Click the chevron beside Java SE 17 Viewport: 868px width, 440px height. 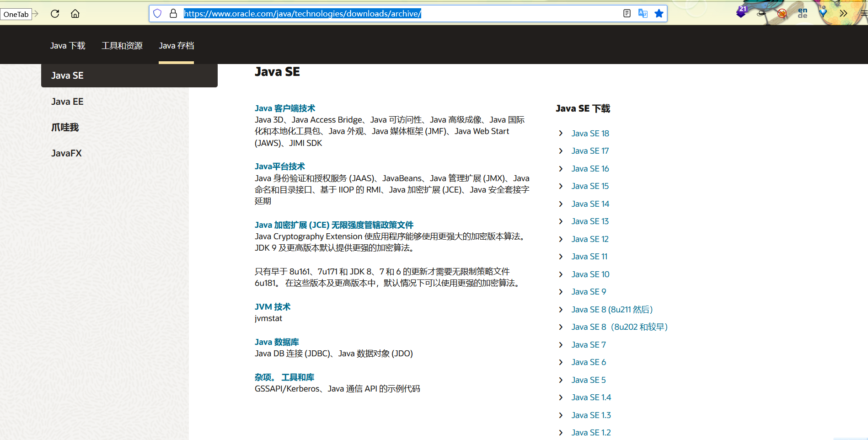(561, 151)
